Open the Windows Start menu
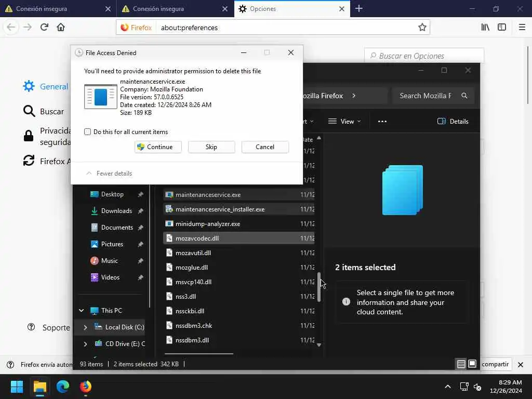The image size is (532, 399). (x=17, y=387)
